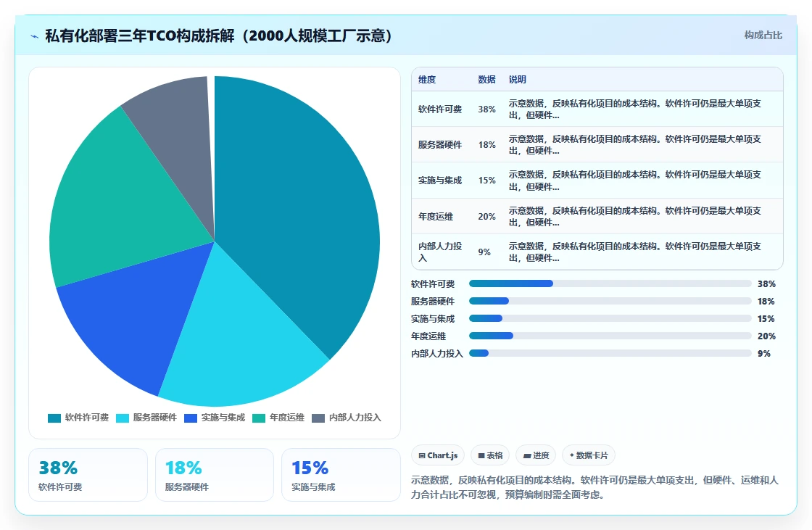Click the 数据 column header
This screenshot has height=530, width=812.
[486, 79]
